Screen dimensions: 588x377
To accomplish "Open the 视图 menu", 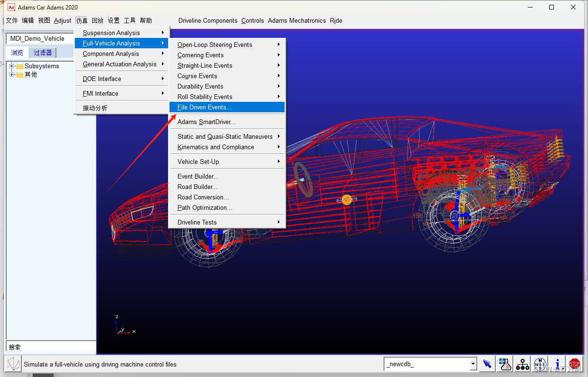I will [44, 20].
